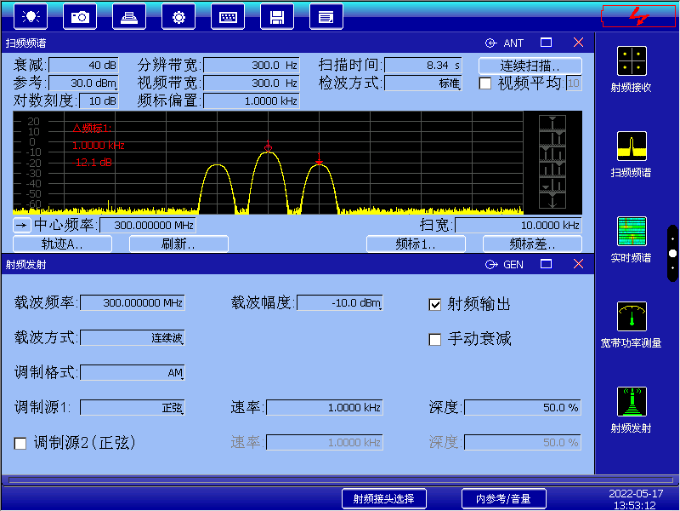680x511 pixels.
Task: Click marker 1 on the right peak
Action: [x=319, y=160]
